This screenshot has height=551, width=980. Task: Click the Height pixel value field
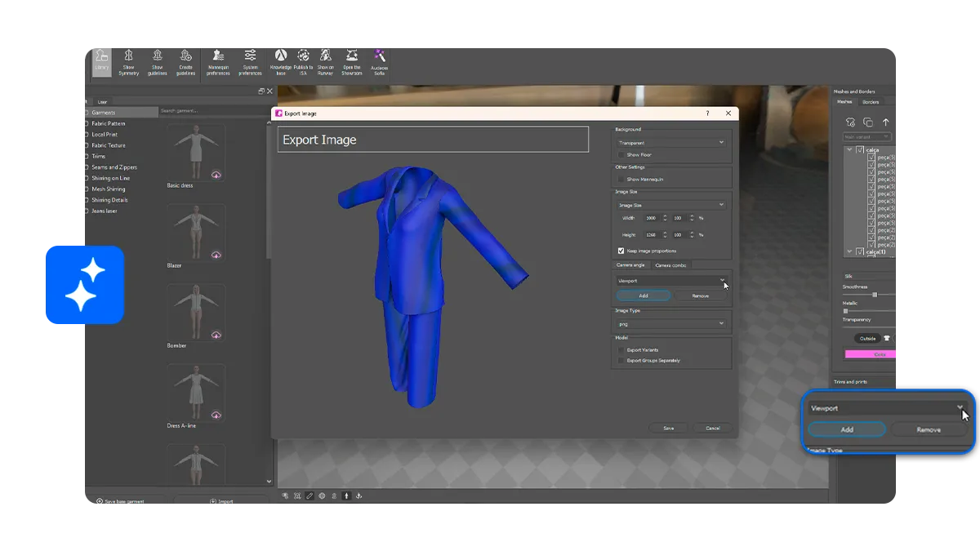click(651, 234)
